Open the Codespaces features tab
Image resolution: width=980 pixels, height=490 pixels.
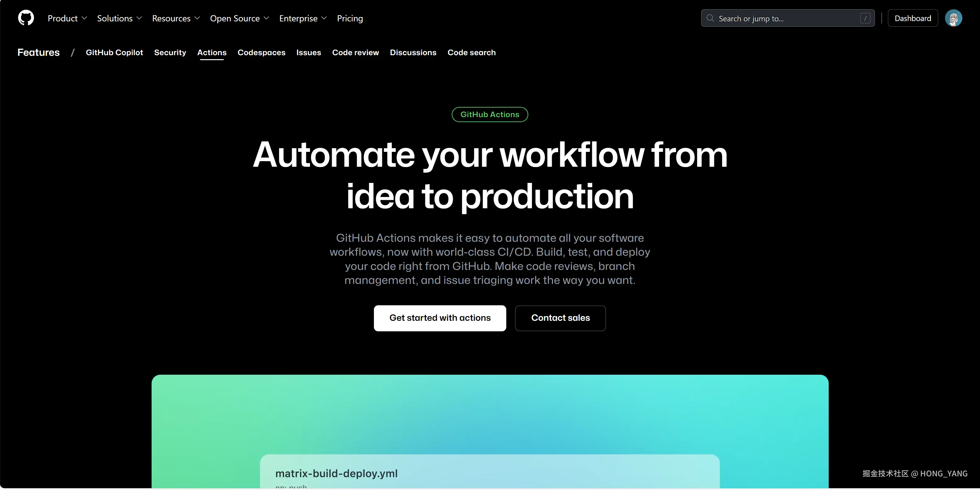coord(261,52)
